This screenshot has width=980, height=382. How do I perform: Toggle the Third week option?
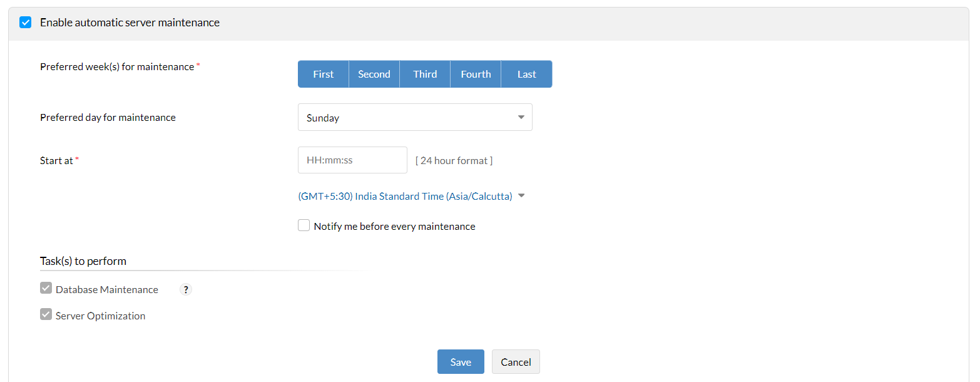coord(425,74)
